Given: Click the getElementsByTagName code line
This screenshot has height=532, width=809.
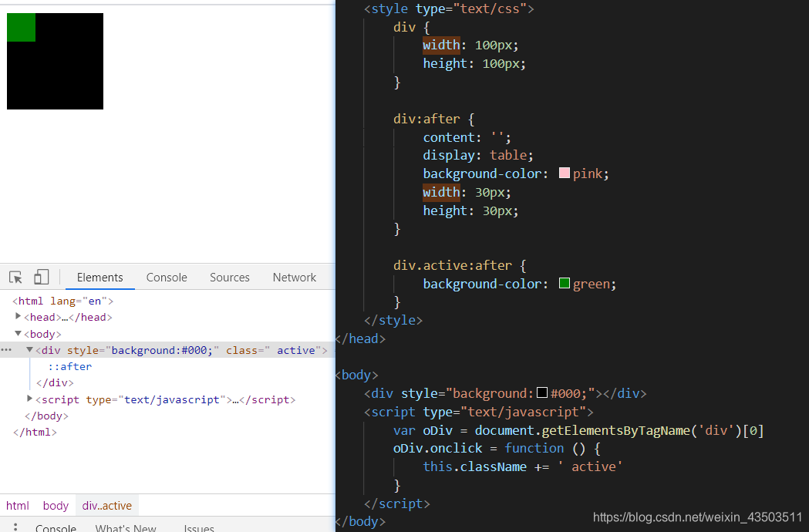Looking at the screenshot, I should (578, 430).
